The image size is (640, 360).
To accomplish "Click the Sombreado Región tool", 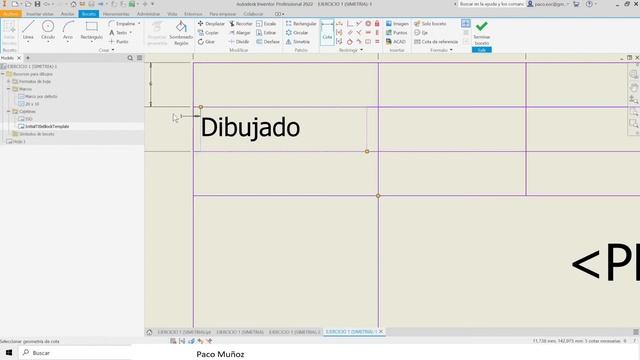I will [181, 33].
